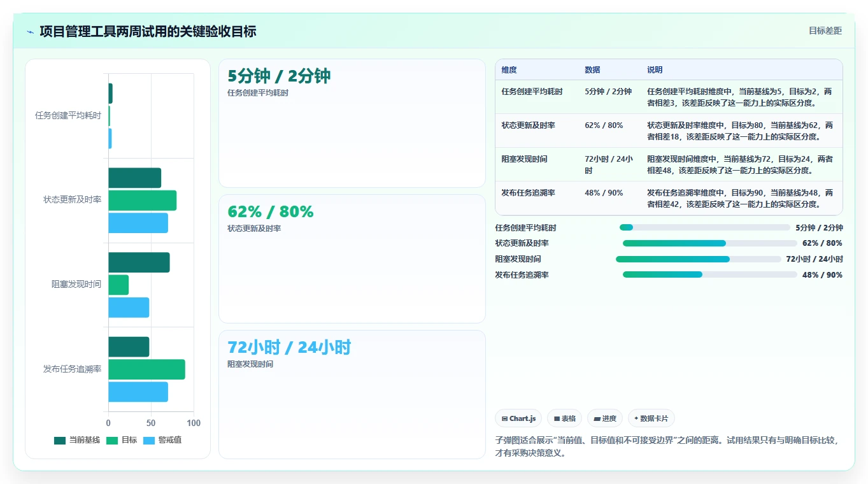Click the 任务创建平均耗时 progress bar
Image resolution: width=868 pixels, height=484 pixels.
coord(705,227)
